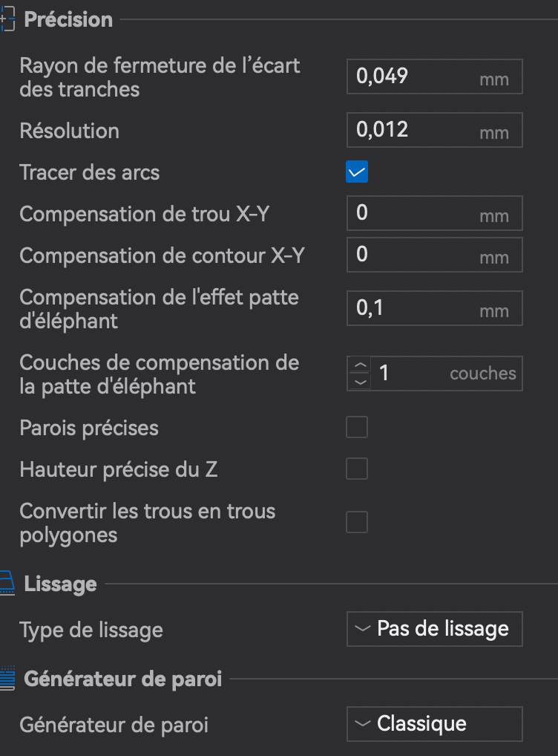The image size is (558, 756).
Task: Click the Précision section icon
Action: (7, 19)
